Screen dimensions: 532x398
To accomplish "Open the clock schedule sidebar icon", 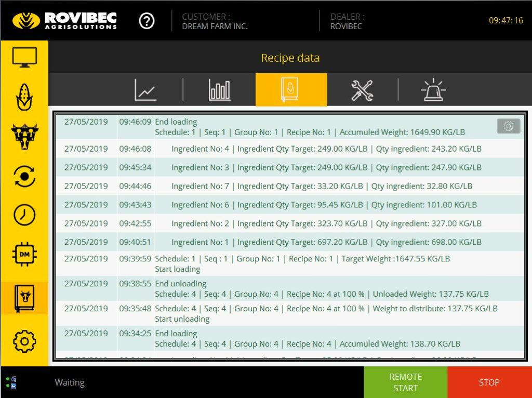I will point(24,215).
